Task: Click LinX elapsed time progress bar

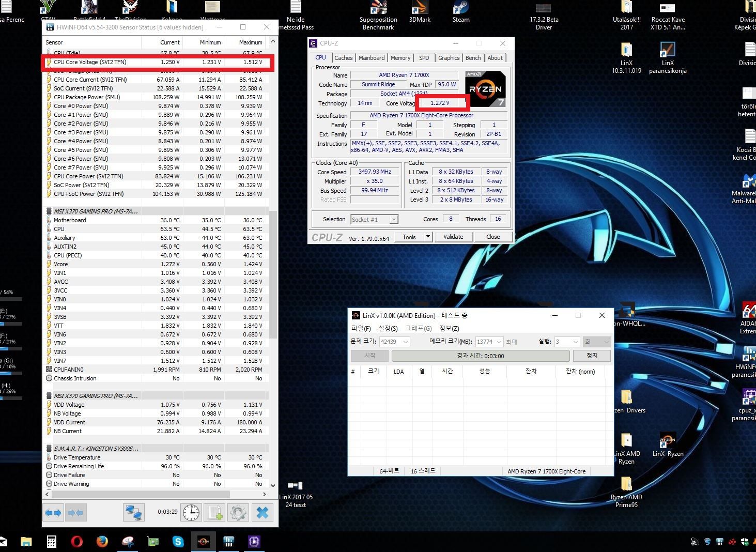Action: tap(481, 356)
